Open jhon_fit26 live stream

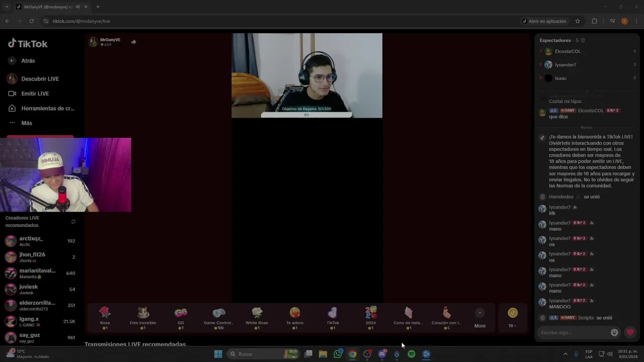[x=40, y=257]
